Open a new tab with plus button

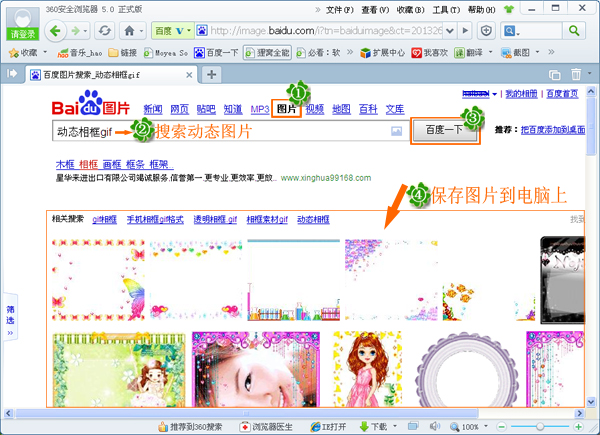211,74
